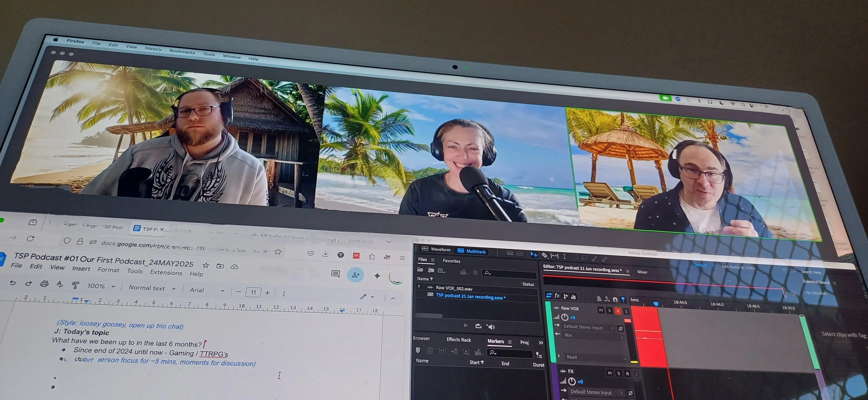Open the Insert menu in Google Docs
868x400 pixels.
coord(81,269)
